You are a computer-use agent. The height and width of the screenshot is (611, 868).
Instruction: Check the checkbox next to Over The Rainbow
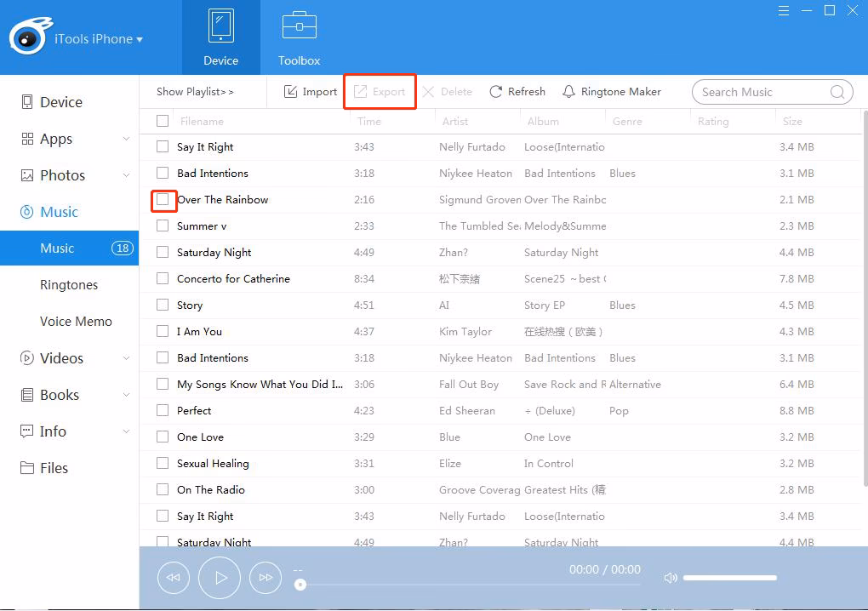tap(163, 200)
